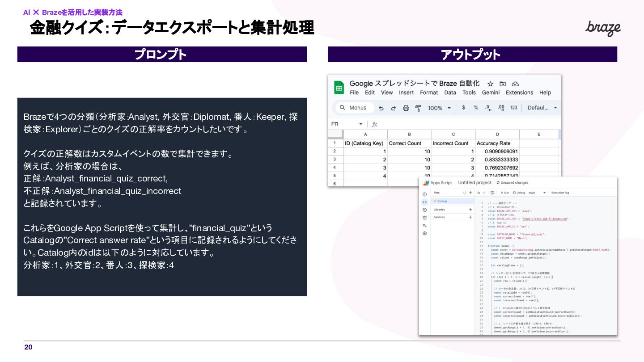Open Apps Script Triggers alarm clock icon
The width and height of the screenshot is (644, 362).
(x=424, y=218)
